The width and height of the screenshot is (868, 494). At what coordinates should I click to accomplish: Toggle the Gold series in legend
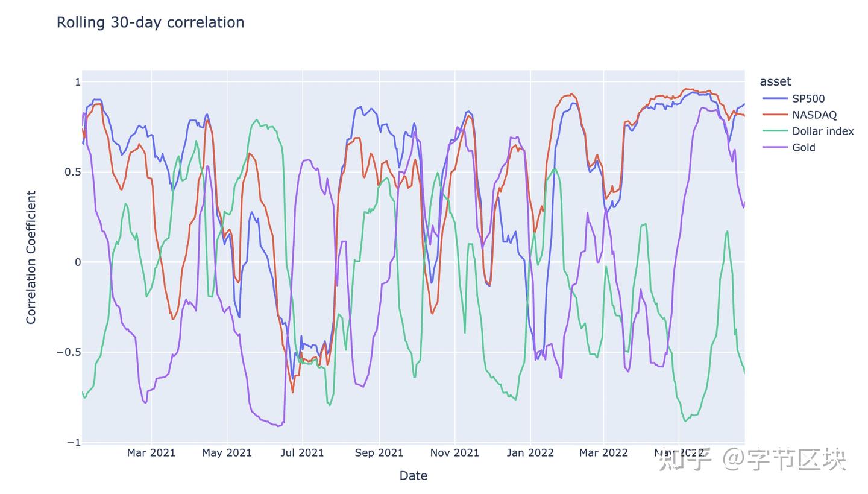(x=789, y=147)
